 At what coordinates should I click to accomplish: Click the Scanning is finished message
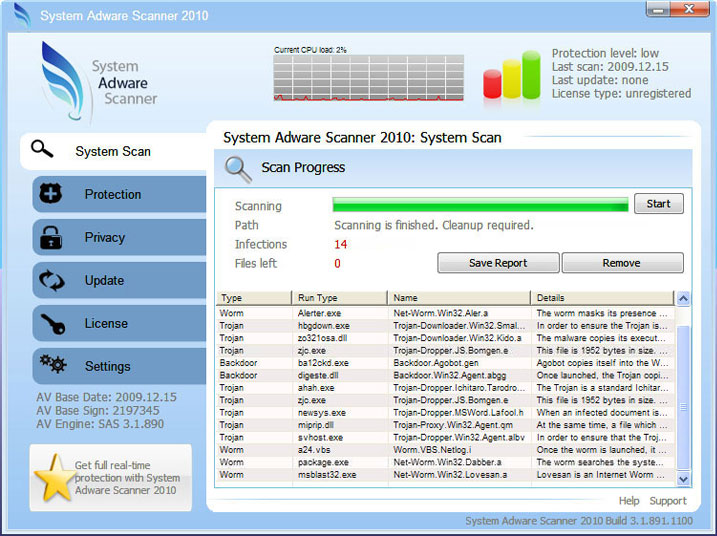tap(433, 225)
